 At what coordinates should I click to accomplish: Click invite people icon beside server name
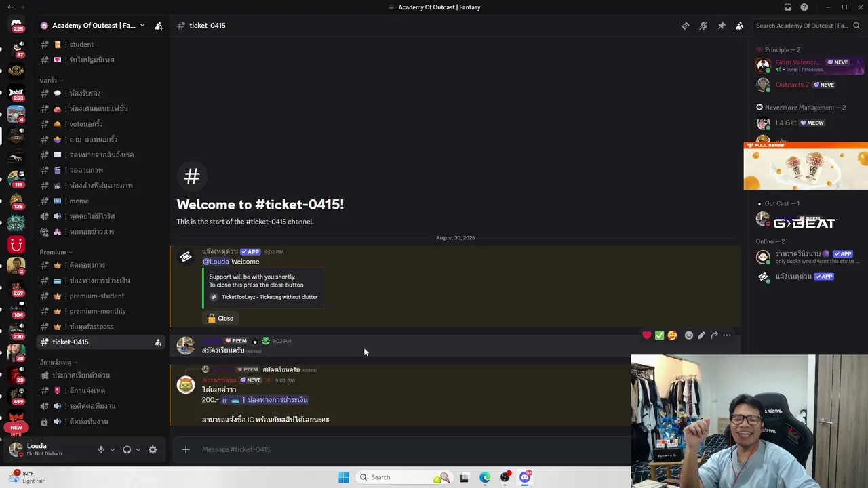point(159,26)
